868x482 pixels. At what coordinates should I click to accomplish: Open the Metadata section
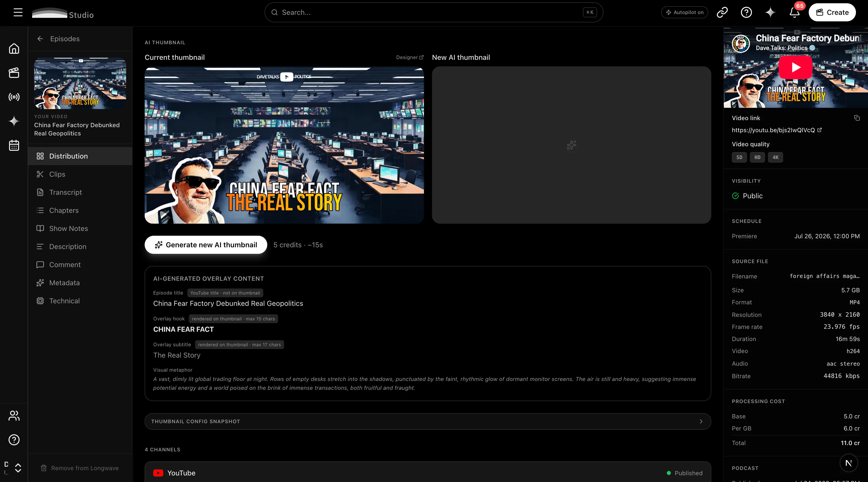[80, 283]
